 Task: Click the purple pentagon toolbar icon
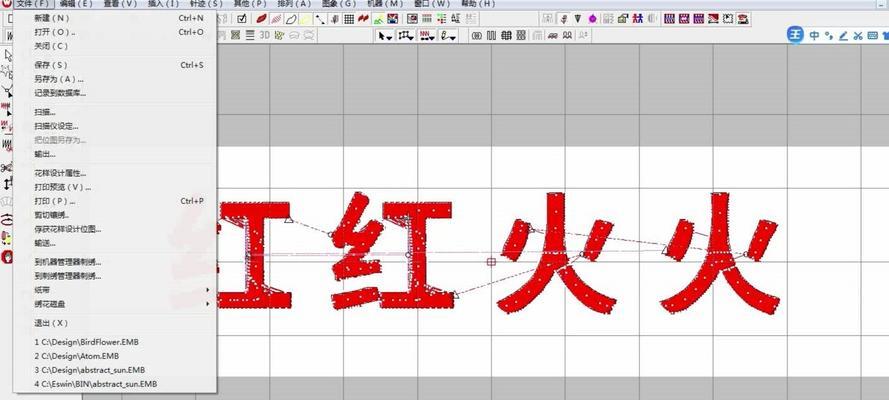pos(593,18)
